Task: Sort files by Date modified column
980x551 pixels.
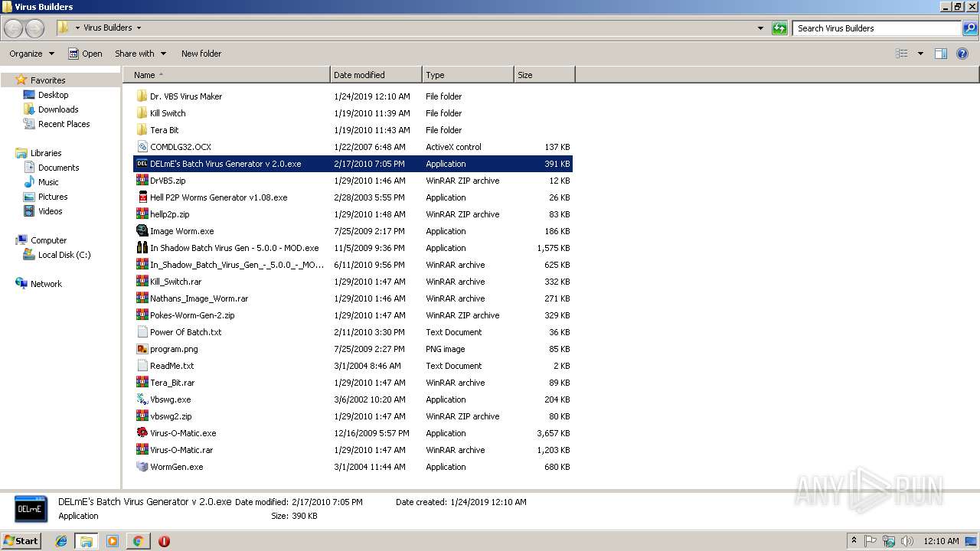Action: (x=376, y=75)
